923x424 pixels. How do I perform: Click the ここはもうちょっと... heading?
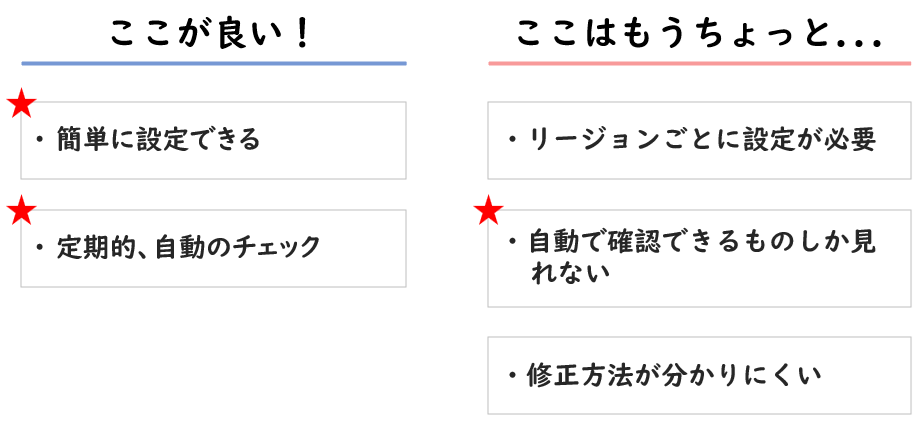699,35
